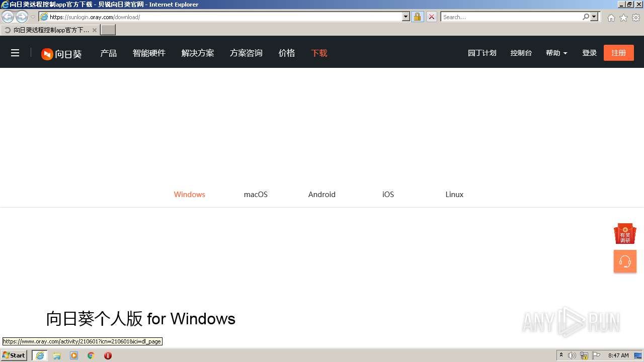The image size is (644, 362).
Task: Click the 向日葵个人版 for Windows heading
Action: (x=141, y=319)
